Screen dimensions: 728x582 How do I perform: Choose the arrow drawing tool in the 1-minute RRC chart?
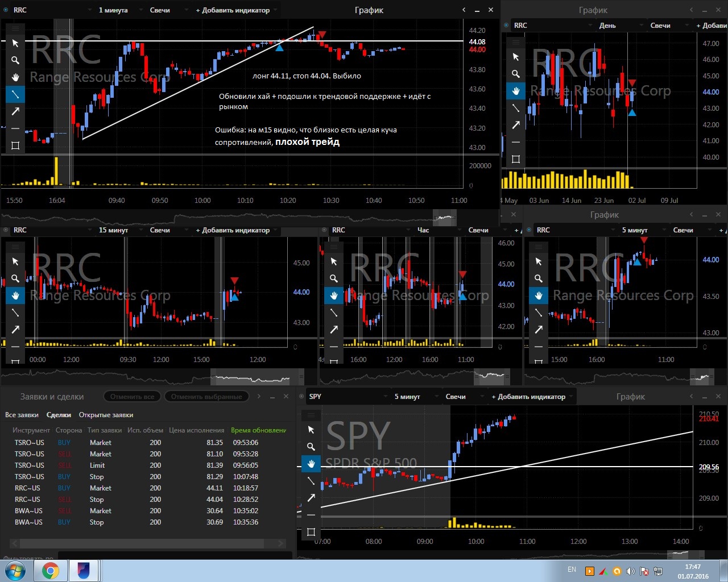click(x=15, y=111)
